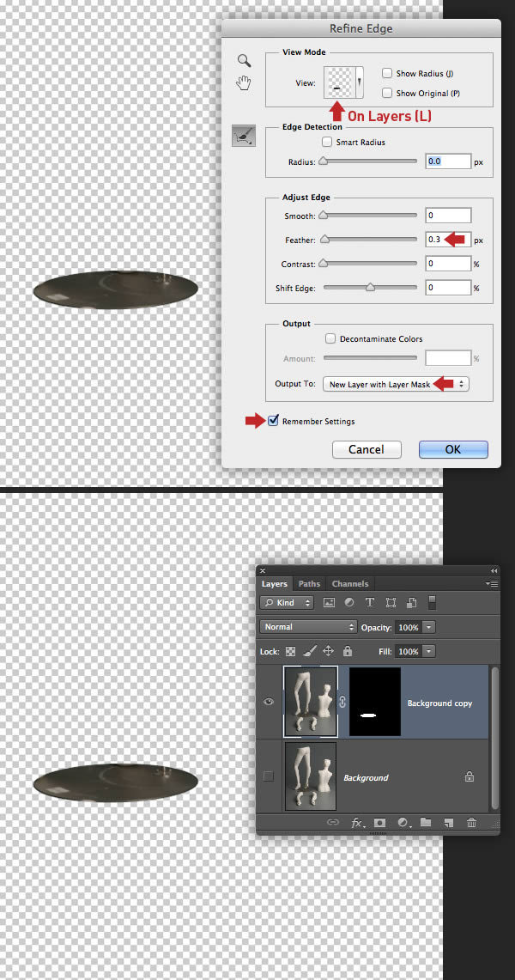Switch to the Paths tab
Viewport: 515px width, 980px height.
tap(309, 584)
